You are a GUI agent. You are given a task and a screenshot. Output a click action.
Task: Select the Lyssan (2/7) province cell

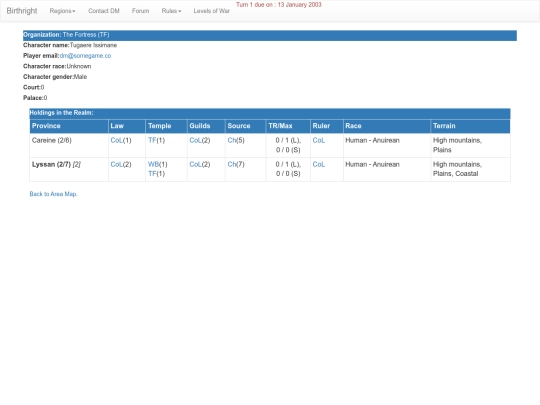[x=69, y=169]
